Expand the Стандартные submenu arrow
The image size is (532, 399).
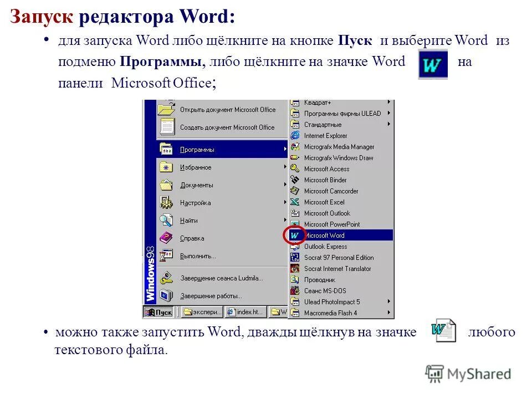point(389,124)
